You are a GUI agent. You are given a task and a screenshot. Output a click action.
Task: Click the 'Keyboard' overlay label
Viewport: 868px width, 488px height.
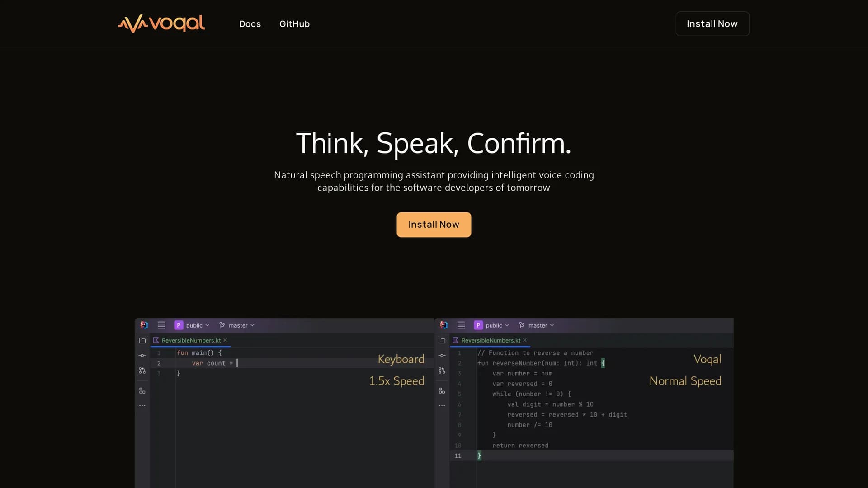401,360
